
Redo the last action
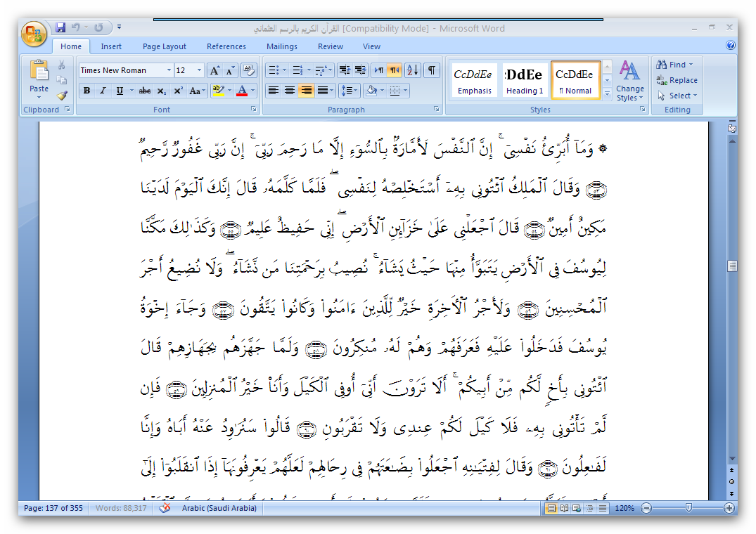pos(98,27)
